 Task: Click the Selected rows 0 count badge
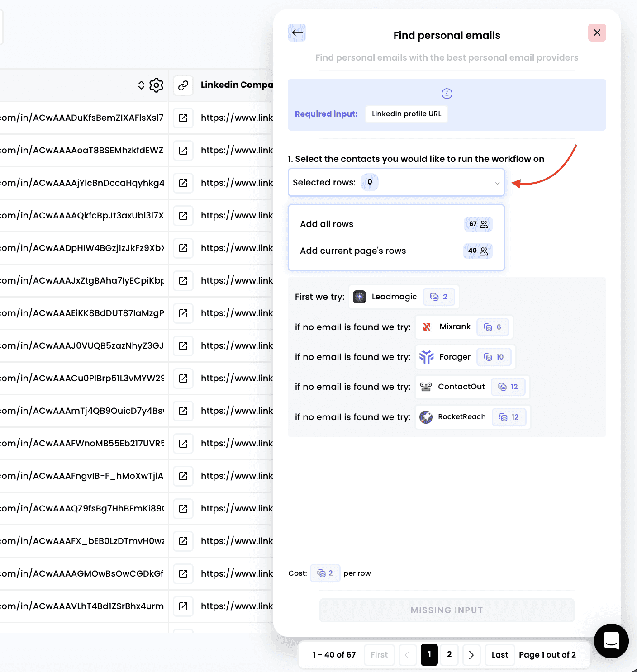[x=370, y=182]
